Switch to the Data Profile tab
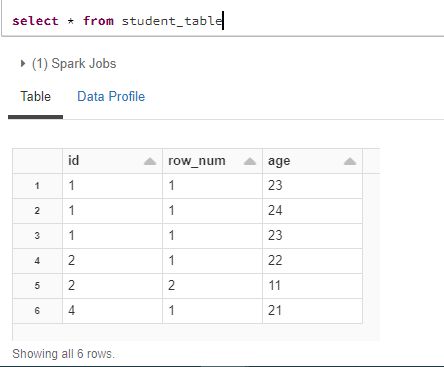The image size is (444, 367). tap(111, 97)
